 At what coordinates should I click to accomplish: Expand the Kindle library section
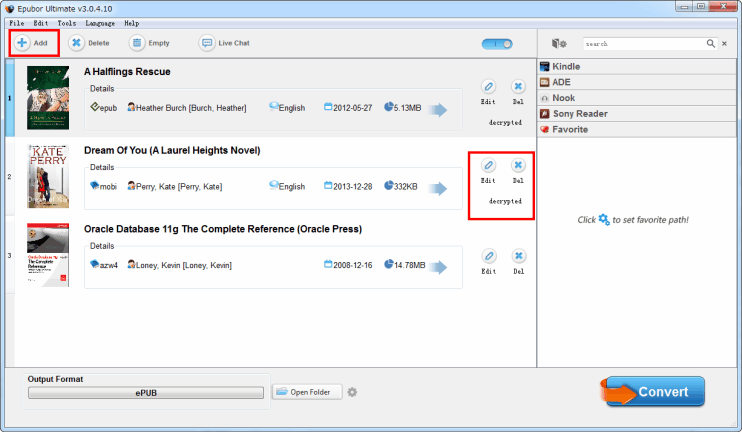click(x=637, y=67)
